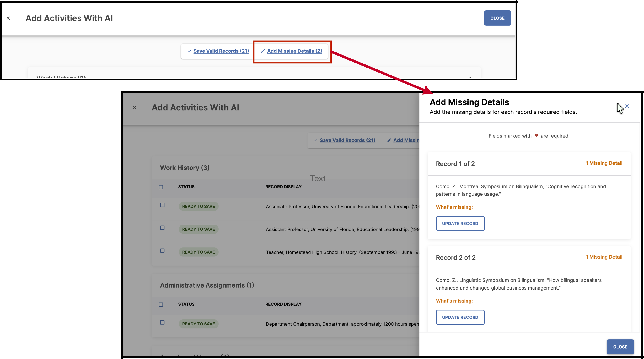Screen dimensions: 644x359
Task: Click STATUS column header in Work History table
Action: click(186, 187)
